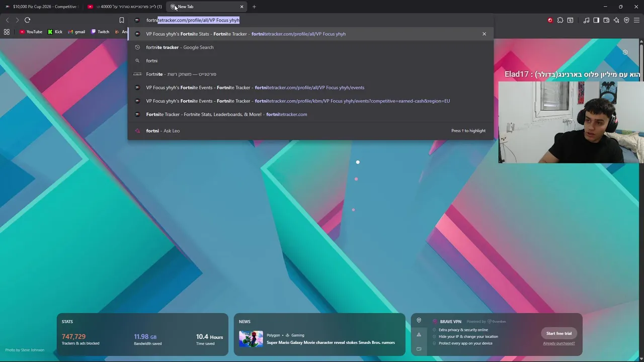The image size is (644, 362).
Task: Select the Hebrew Fortnite game suggestion
Action: point(310,74)
